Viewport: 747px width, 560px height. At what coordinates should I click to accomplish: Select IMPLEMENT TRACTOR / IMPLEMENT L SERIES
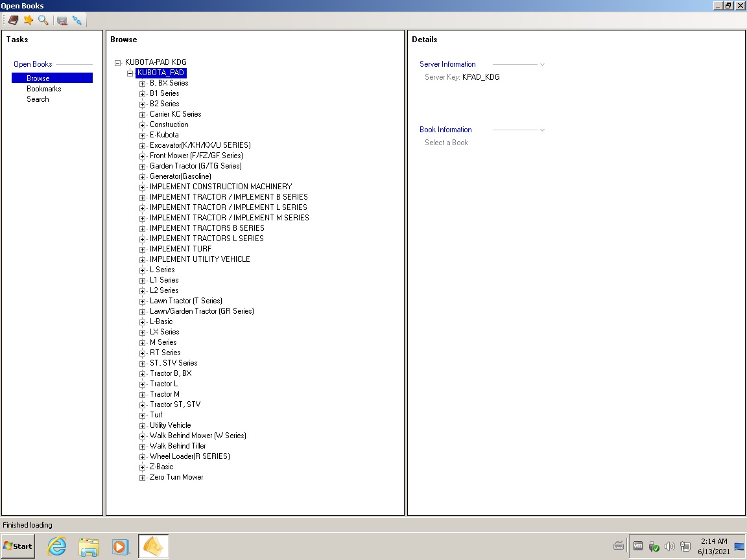click(228, 207)
